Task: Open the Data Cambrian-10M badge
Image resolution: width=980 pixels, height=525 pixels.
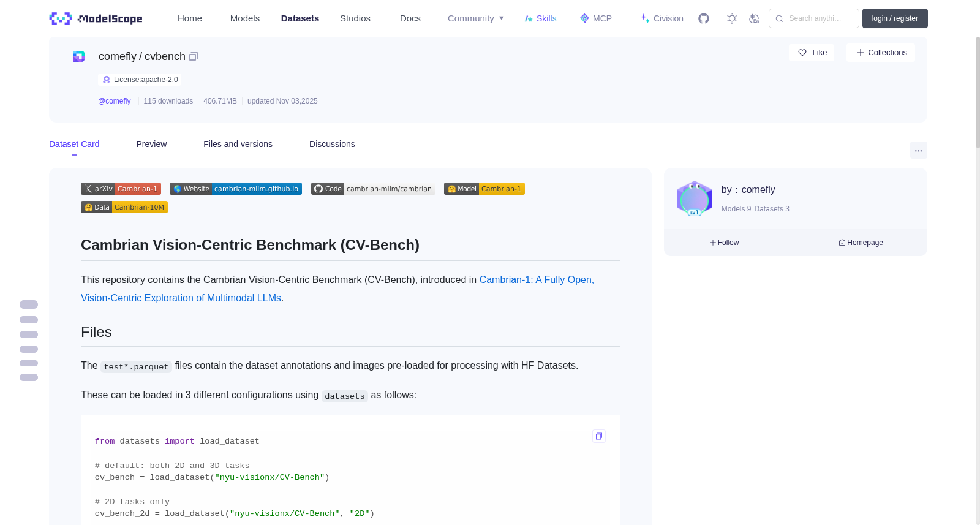Action: click(x=124, y=207)
